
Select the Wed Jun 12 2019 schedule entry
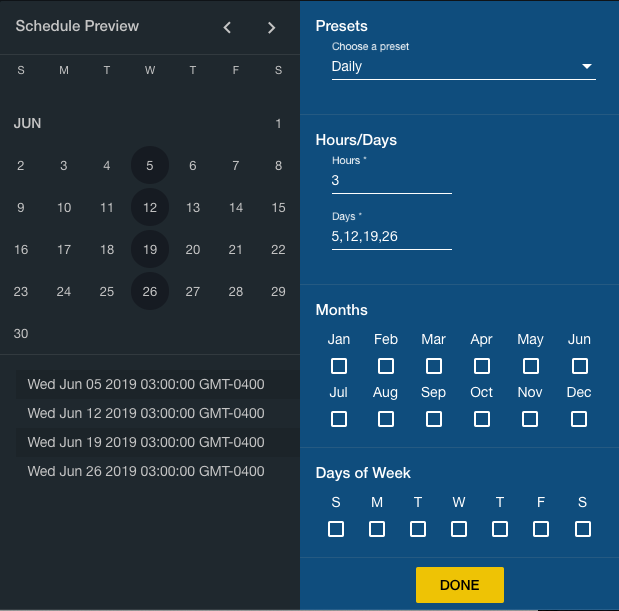(x=146, y=413)
